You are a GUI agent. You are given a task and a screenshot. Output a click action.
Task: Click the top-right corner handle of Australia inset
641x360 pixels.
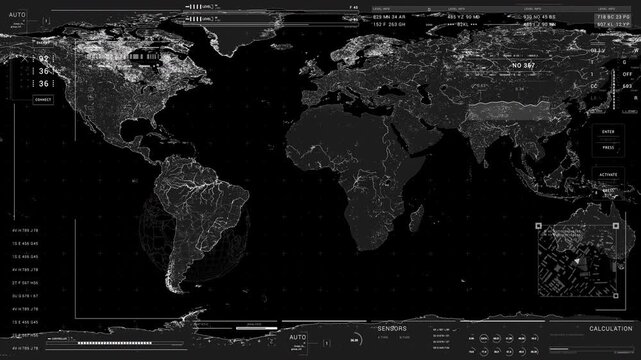click(x=616, y=226)
